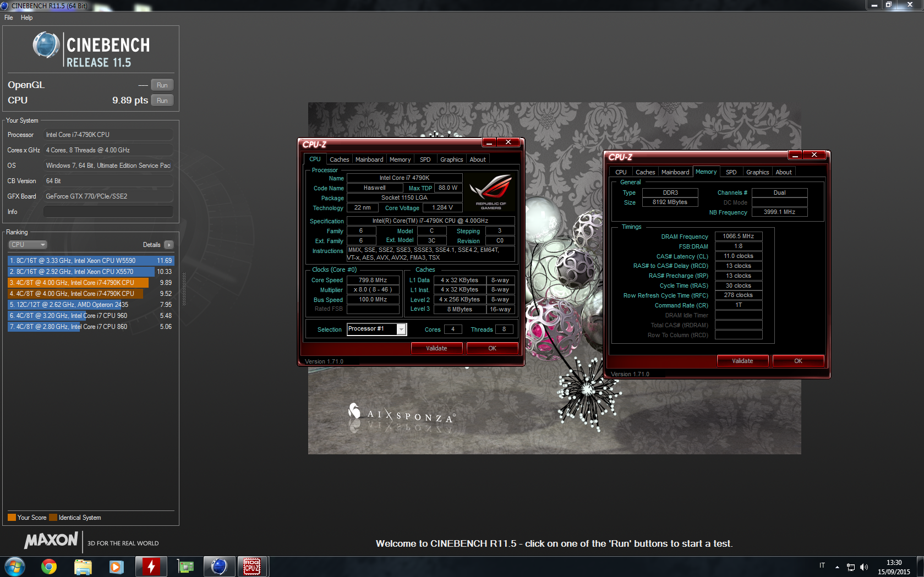924x577 pixels.
Task: Run the CPU benchmark
Action: (x=162, y=101)
